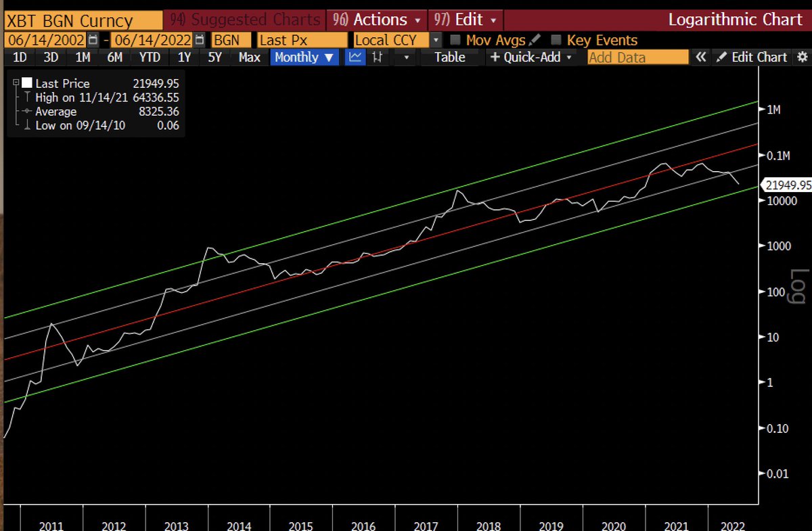Select the Max range tab
Image resolution: width=812 pixels, height=531 pixels.
coord(249,57)
